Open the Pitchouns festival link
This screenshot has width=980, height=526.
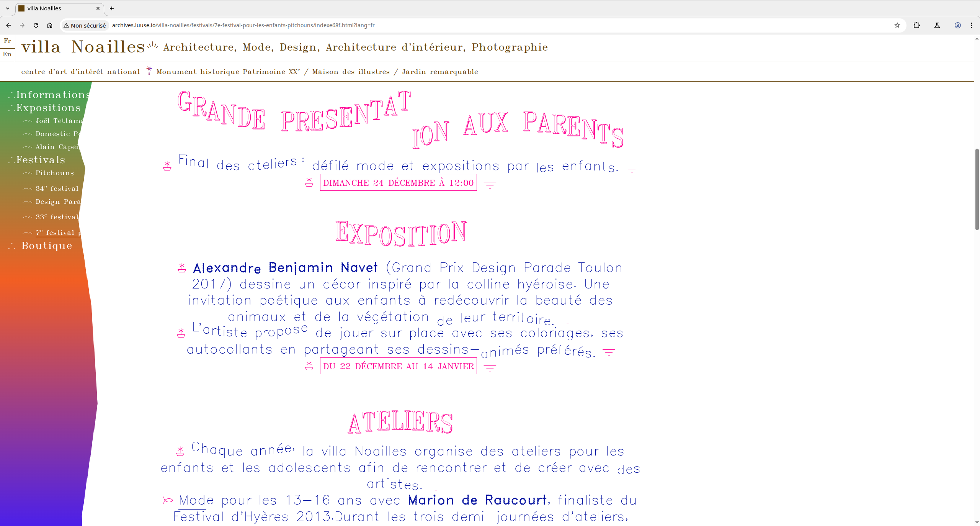[54, 173]
